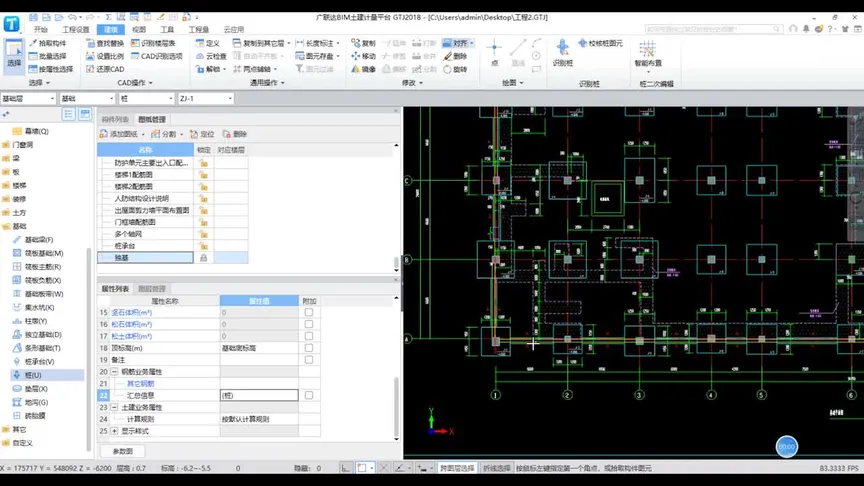Check the 附加 box for 汇总信息 row
The height and width of the screenshot is (486, 864).
[x=309, y=395]
